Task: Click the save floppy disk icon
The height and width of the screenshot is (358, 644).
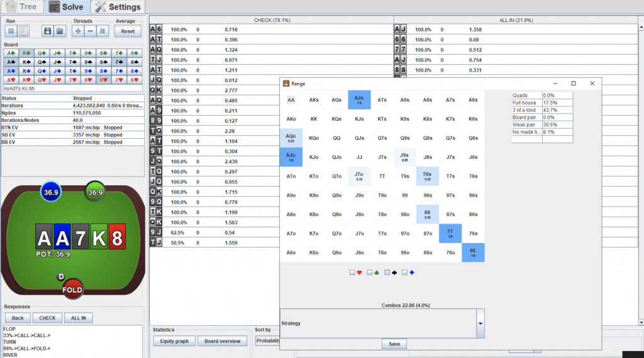Action: 48,31
